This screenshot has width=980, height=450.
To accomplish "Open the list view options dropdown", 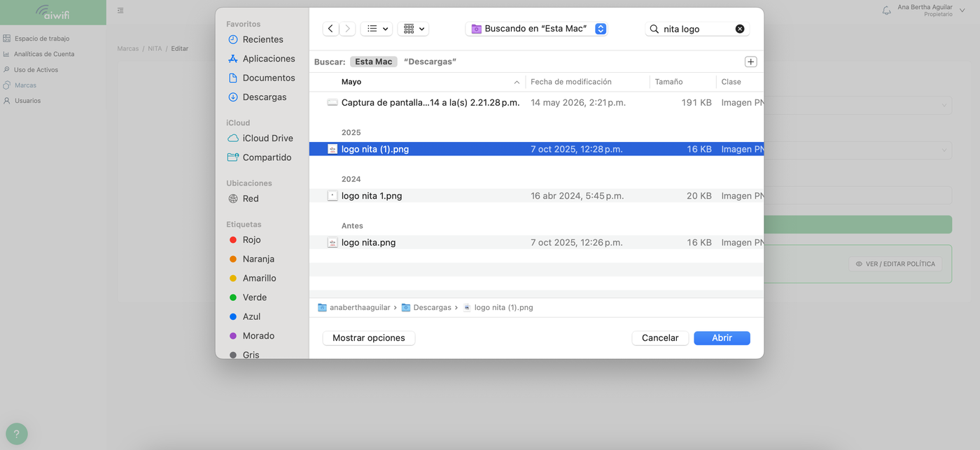I will pyautogui.click(x=377, y=29).
